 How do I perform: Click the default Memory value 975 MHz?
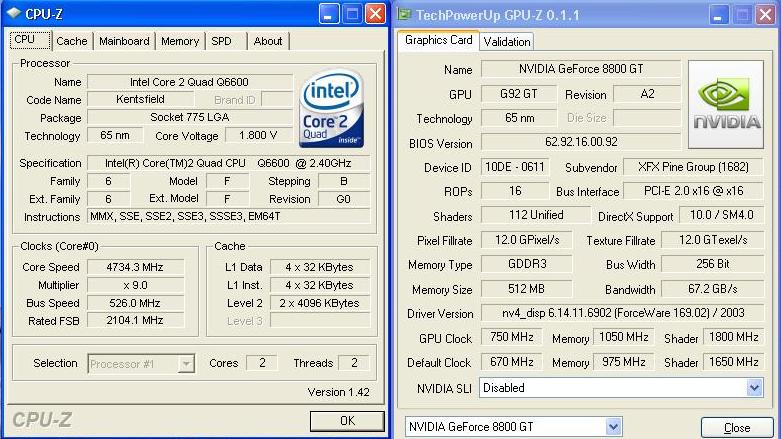[624, 362]
